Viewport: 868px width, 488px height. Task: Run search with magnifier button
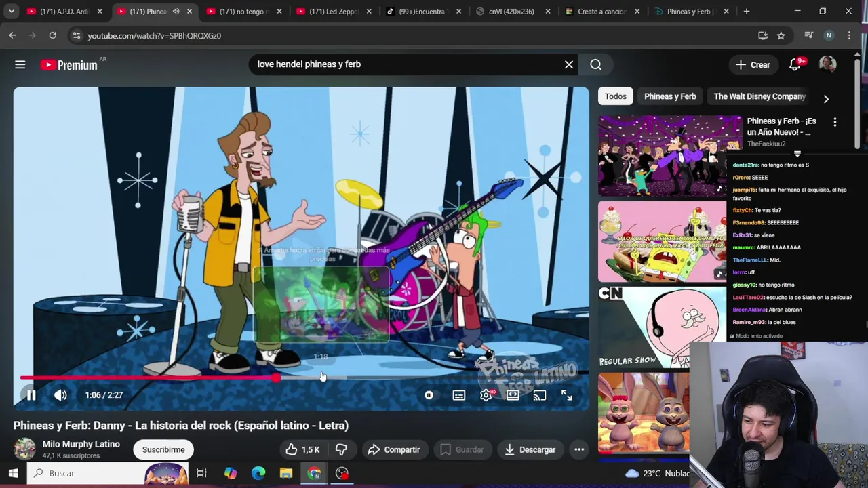(x=595, y=64)
